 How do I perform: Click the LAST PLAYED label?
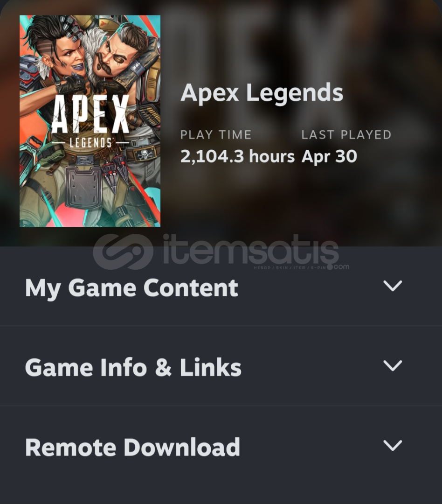346,135
